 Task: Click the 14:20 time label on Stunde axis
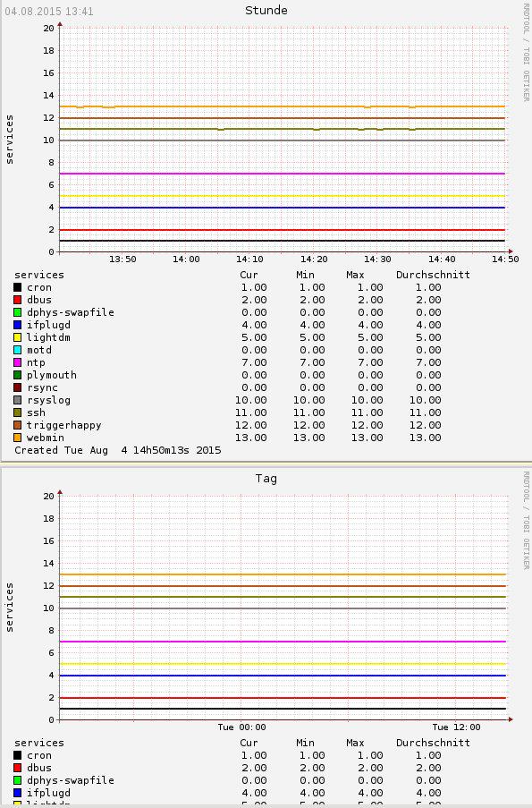pyautogui.click(x=314, y=259)
